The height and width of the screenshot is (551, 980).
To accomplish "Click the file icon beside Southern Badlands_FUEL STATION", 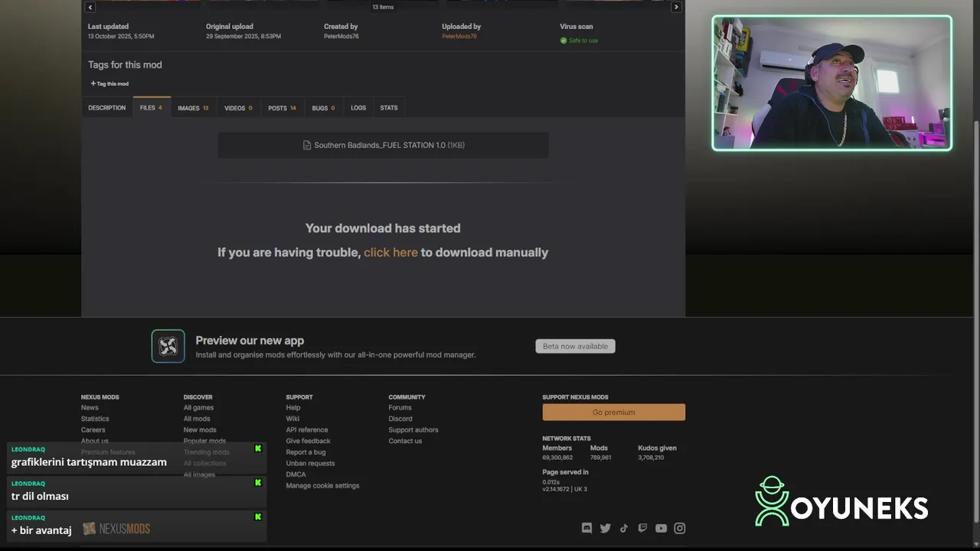I will pos(307,145).
